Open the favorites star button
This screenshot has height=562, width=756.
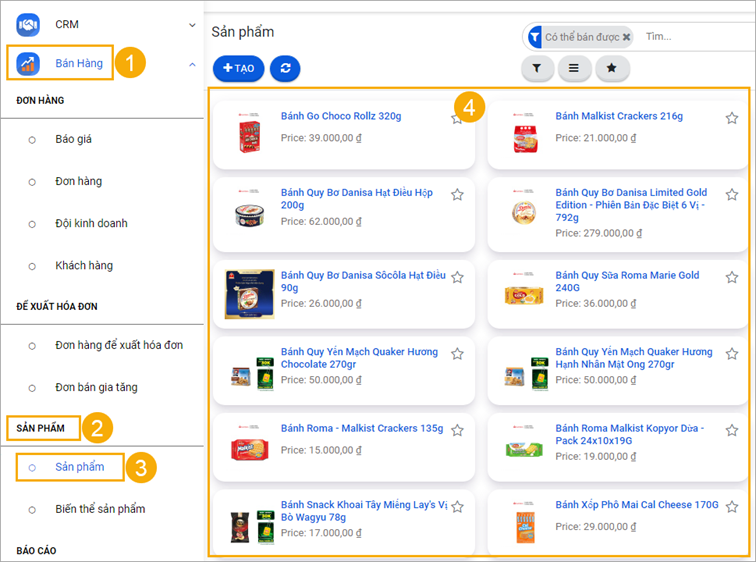(x=611, y=68)
